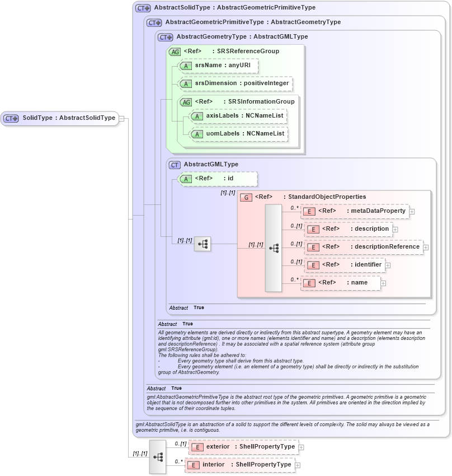Select the AbstractSolidType : AbstractGeometricPrimitiveType title

[234, 8]
